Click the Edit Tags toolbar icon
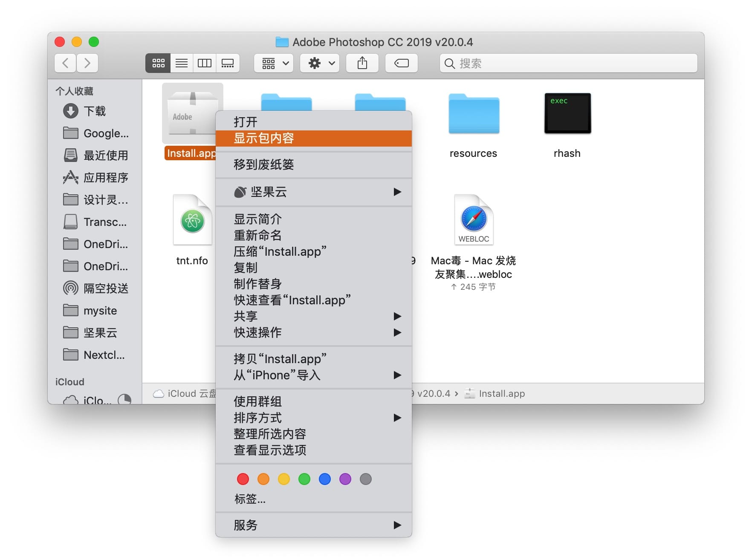Screen dimensions: 752x560 click(x=401, y=64)
